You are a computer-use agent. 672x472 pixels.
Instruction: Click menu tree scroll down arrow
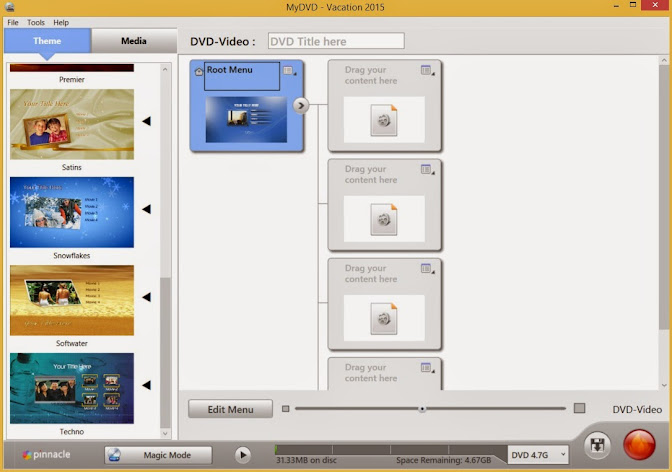(x=664, y=385)
